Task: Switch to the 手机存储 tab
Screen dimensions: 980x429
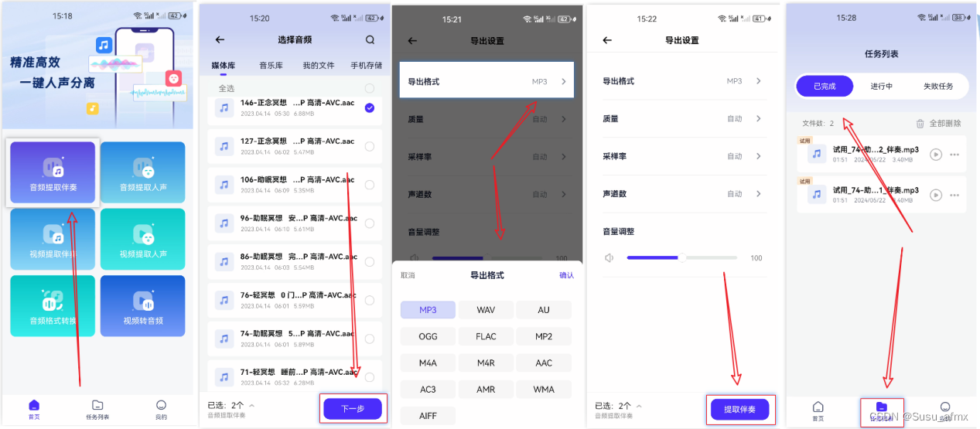Action: point(367,66)
